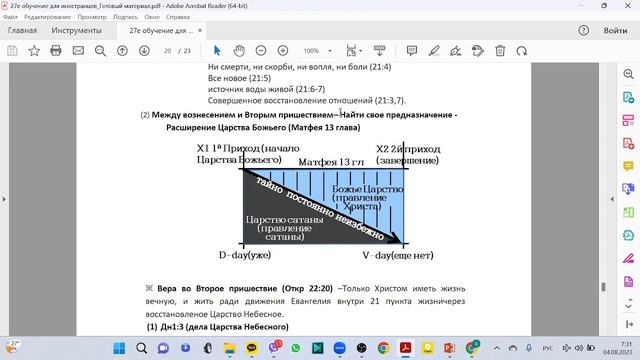The height and width of the screenshot is (360, 640).
Task: Open the Файл menu
Action: pos(10,17)
